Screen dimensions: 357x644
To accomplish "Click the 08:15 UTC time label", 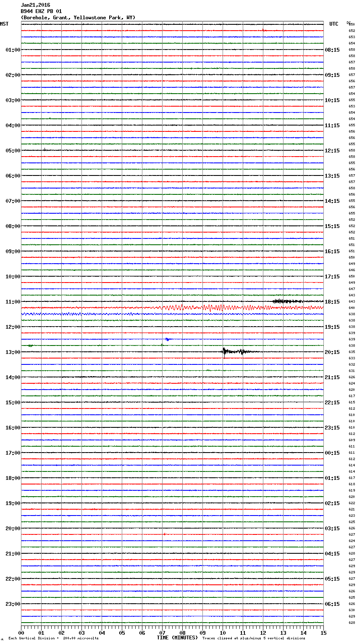I will 332,50.
